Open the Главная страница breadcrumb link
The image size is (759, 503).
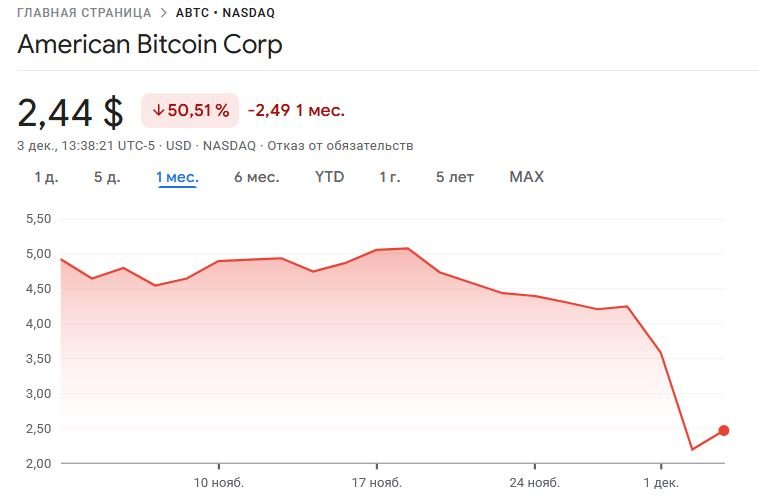tap(84, 13)
